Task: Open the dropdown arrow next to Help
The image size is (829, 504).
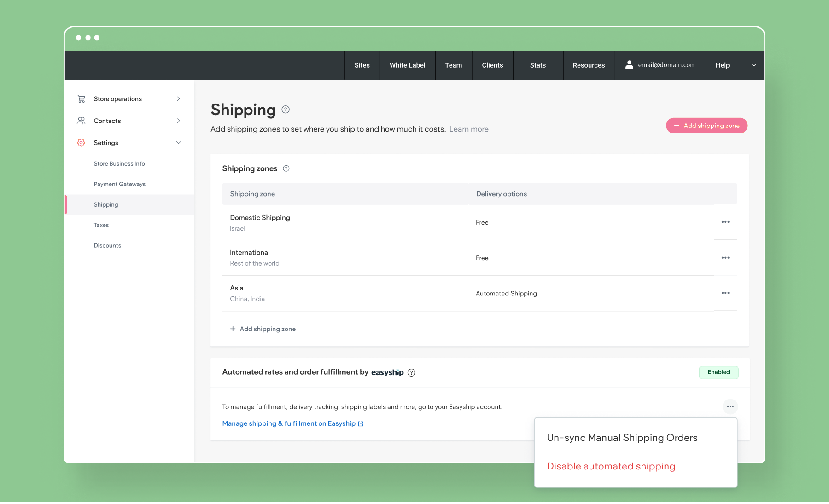Action: 754,65
